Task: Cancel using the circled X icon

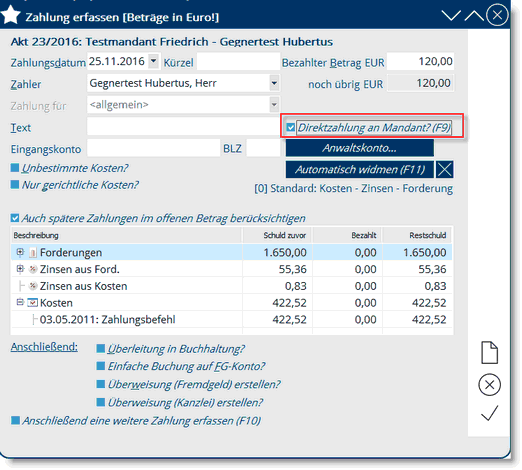Action: 489,385
